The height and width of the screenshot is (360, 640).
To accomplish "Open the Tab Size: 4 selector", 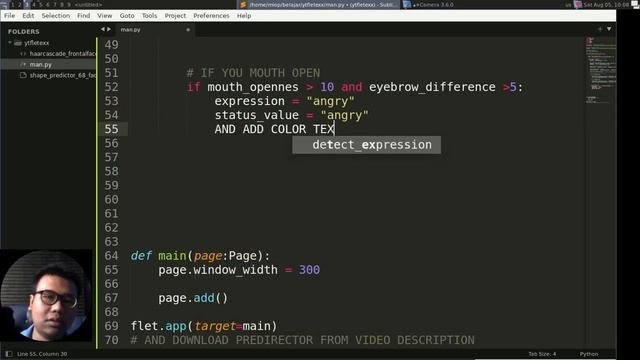I will coord(542,354).
